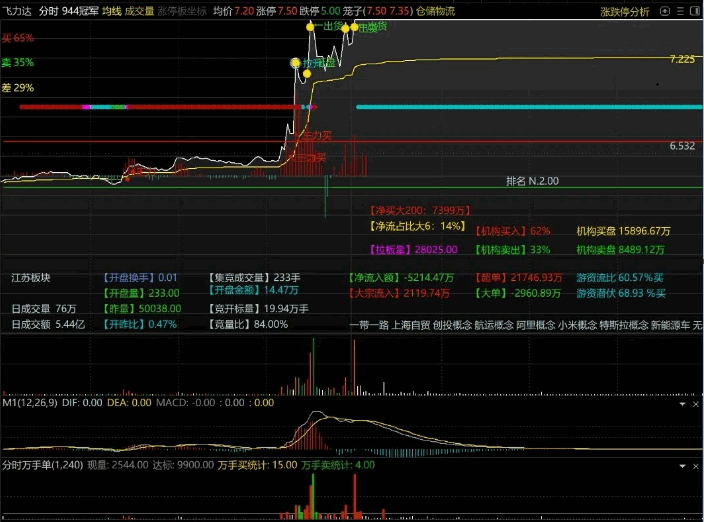Click the 游资潜伏 68.93 %买 value
The image size is (704, 522).
pos(621,293)
